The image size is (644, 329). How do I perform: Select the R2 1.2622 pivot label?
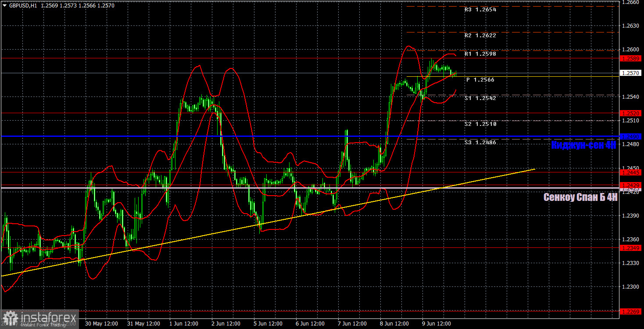[480, 35]
